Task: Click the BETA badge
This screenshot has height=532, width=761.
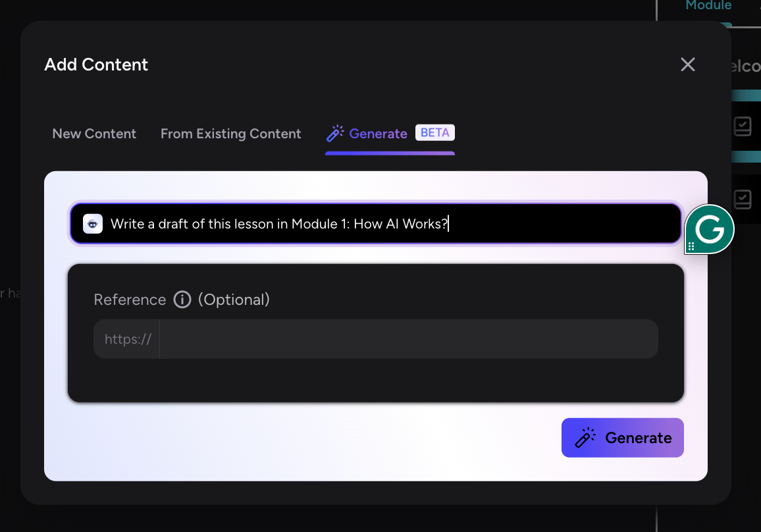Action: [434, 133]
